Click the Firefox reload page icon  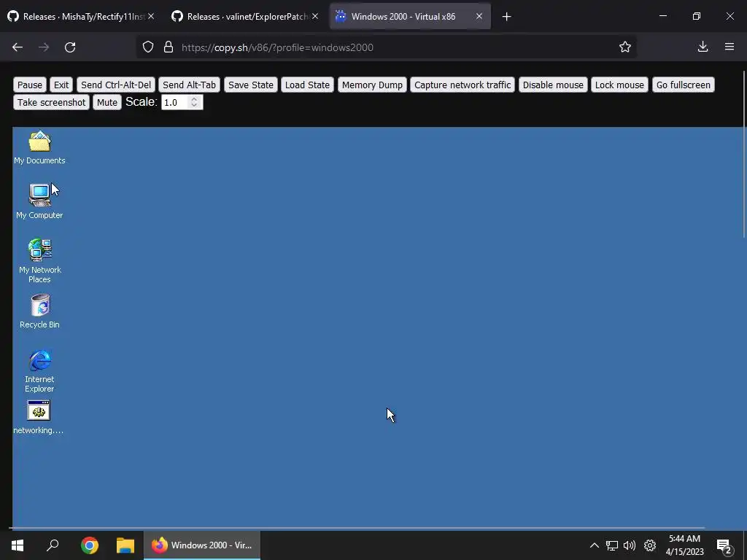70,47
